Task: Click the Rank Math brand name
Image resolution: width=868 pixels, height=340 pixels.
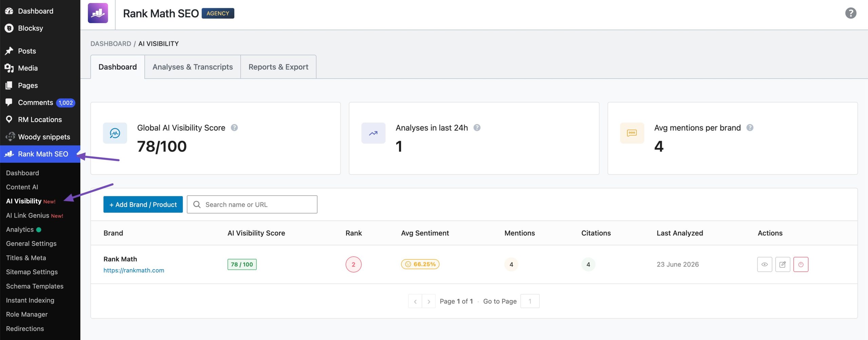Action: click(120, 259)
